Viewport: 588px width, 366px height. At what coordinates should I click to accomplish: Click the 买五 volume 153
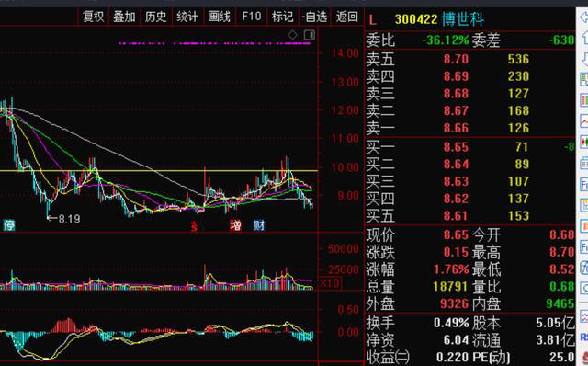518,216
